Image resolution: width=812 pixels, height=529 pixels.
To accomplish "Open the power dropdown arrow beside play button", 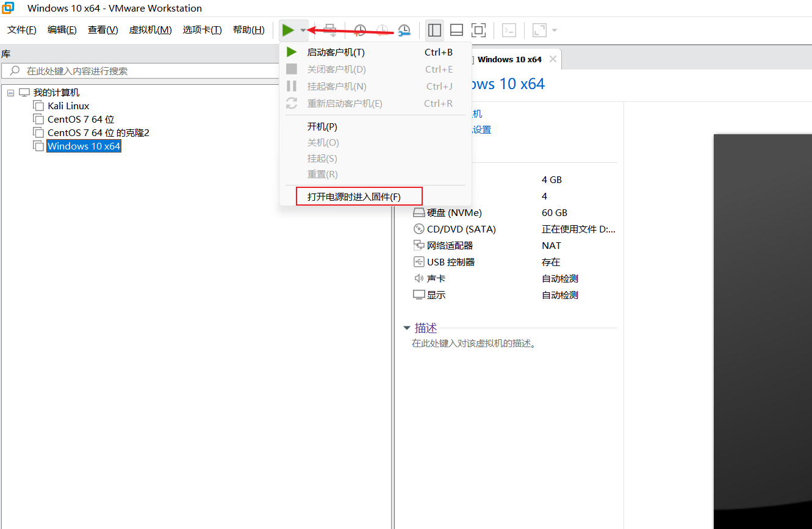I will [x=303, y=30].
